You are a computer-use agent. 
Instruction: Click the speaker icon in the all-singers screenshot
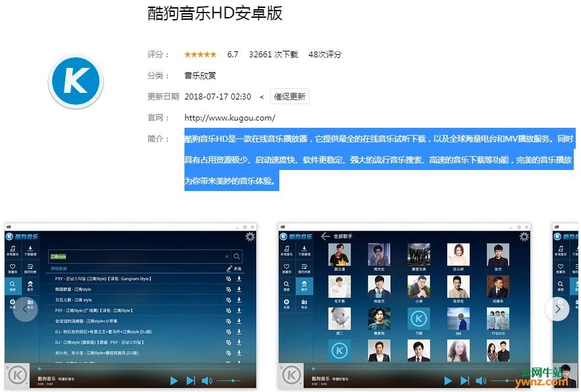pos(481,381)
